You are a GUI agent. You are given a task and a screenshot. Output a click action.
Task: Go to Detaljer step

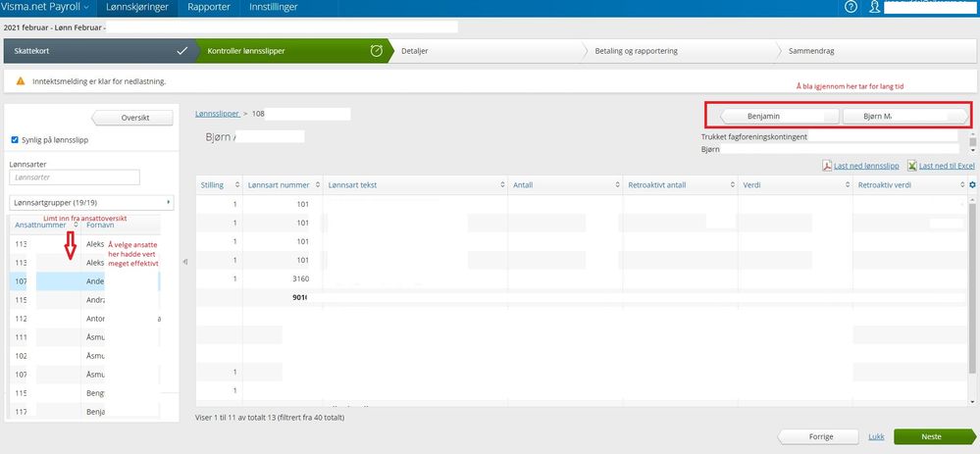pyautogui.click(x=488, y=51)
